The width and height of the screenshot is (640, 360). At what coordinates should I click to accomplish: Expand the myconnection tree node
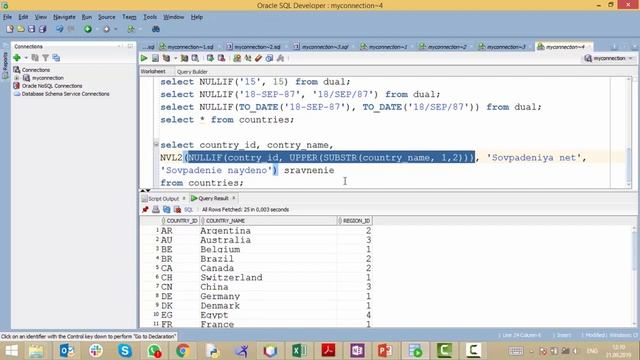pyautogui.click(x=17, y=78)
